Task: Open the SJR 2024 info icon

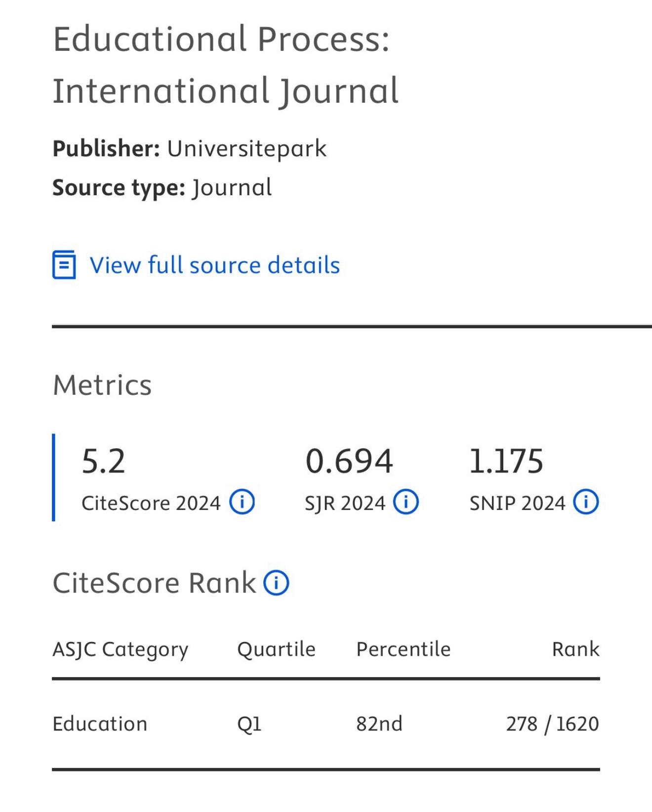Action: [406, 502]
